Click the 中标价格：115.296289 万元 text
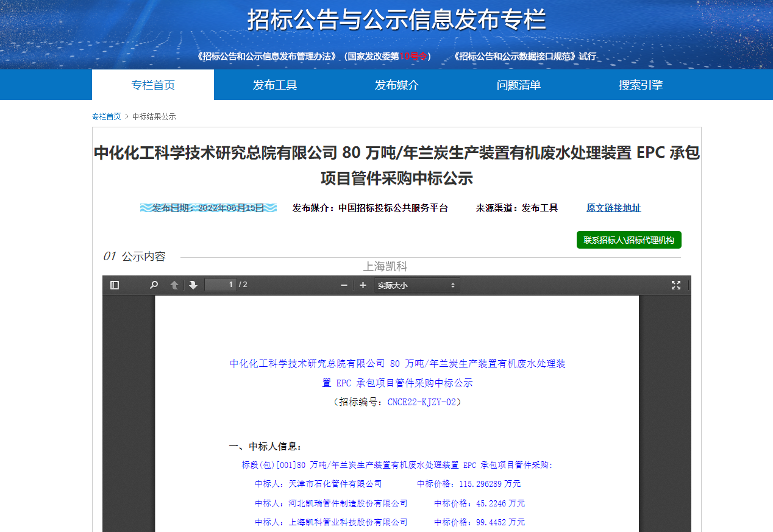773x532 pixels. 469,484
